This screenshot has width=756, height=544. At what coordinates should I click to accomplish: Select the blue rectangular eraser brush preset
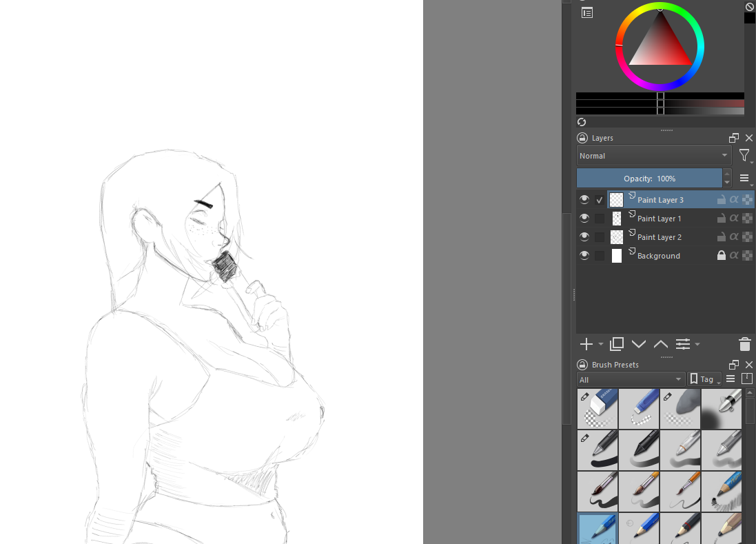coord(597,409)
